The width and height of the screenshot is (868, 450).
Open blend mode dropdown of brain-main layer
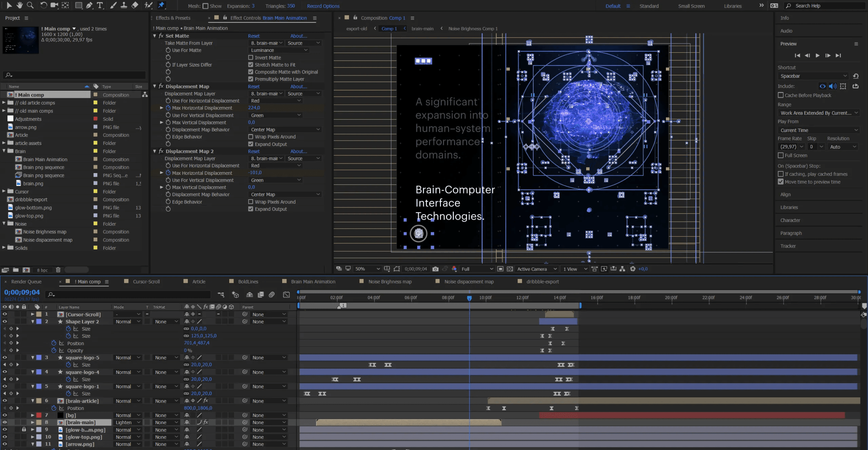127,422
